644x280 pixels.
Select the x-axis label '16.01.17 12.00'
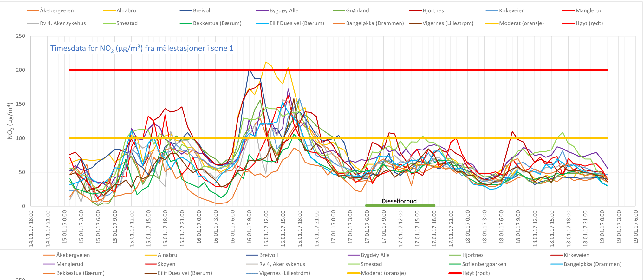[x=266, y=229]
